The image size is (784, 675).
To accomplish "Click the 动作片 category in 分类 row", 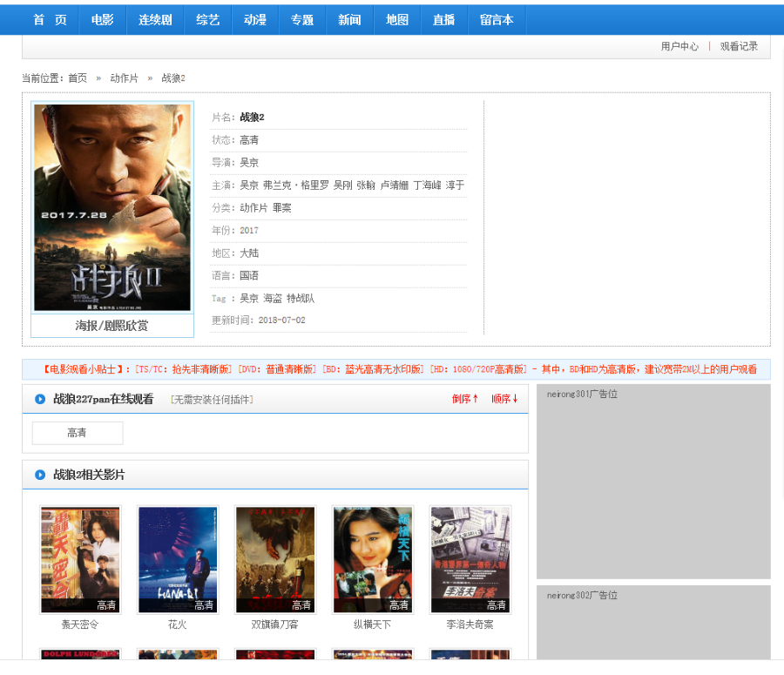I will coord(253,208).
